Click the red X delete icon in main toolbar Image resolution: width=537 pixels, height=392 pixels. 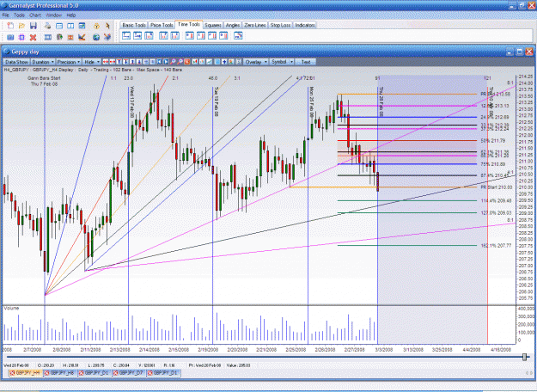[33, 37]
